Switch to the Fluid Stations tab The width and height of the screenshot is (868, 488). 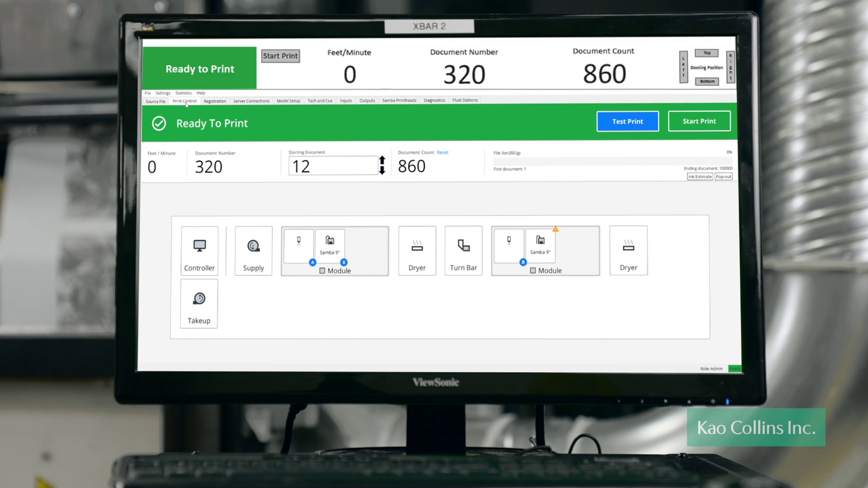point(465,100)
